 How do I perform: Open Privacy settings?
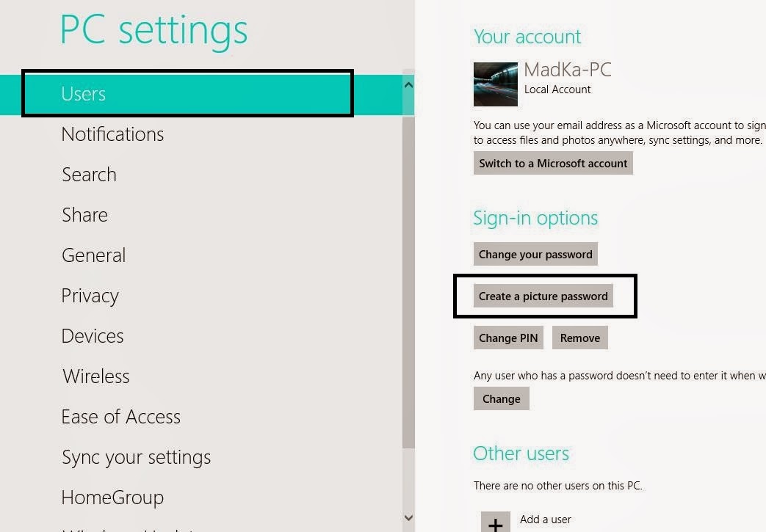click(90, 295)
